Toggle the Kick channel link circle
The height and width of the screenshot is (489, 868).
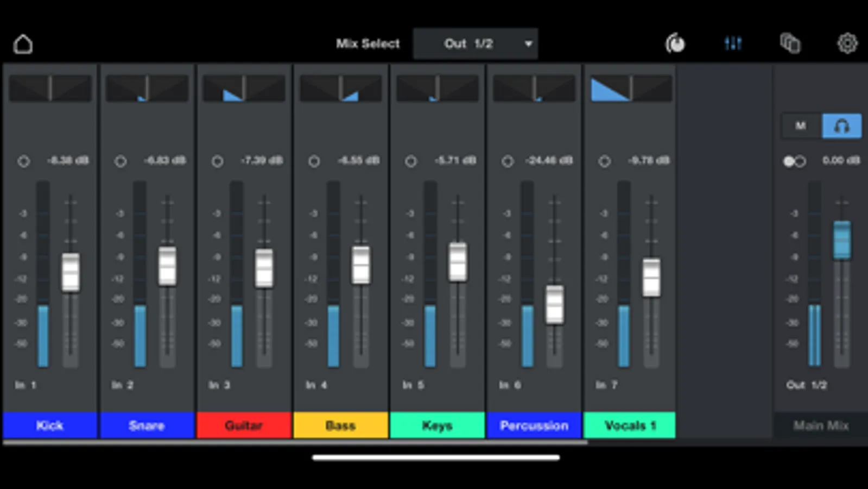[23, 161]
